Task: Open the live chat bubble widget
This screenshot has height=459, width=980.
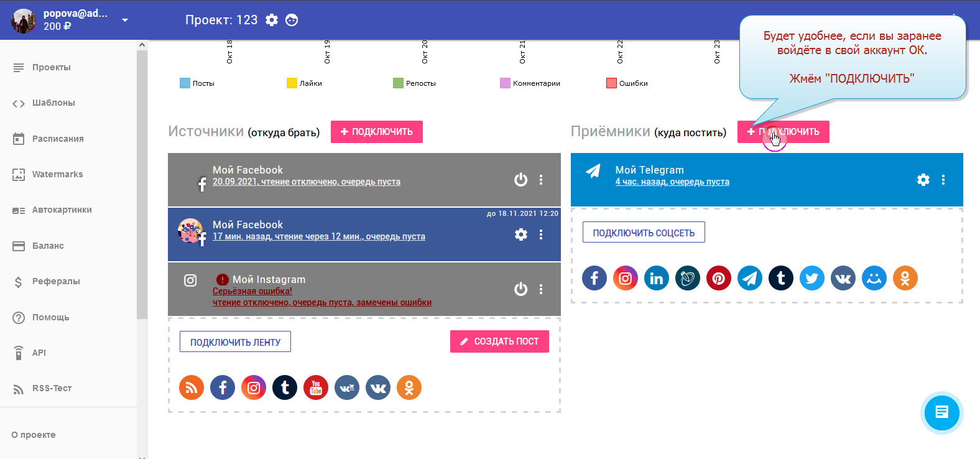Action: pyautogui.click(x=941, y=412)
